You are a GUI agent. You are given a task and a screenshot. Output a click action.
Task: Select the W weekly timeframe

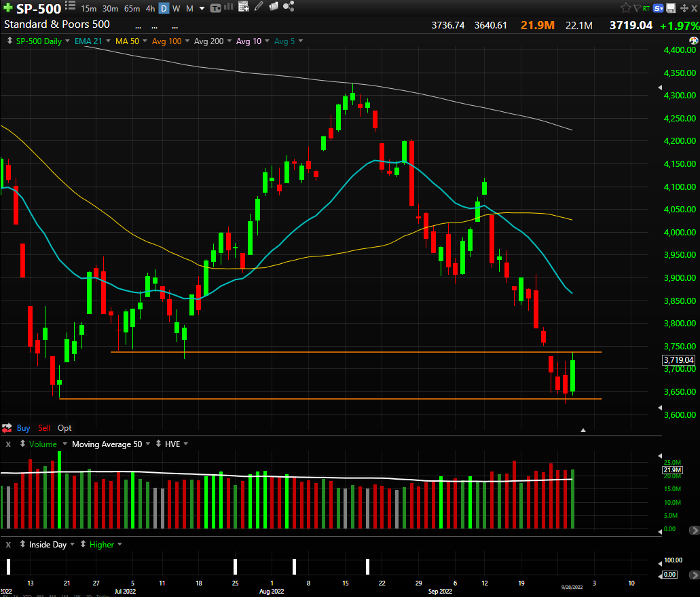tap(177, 8)
